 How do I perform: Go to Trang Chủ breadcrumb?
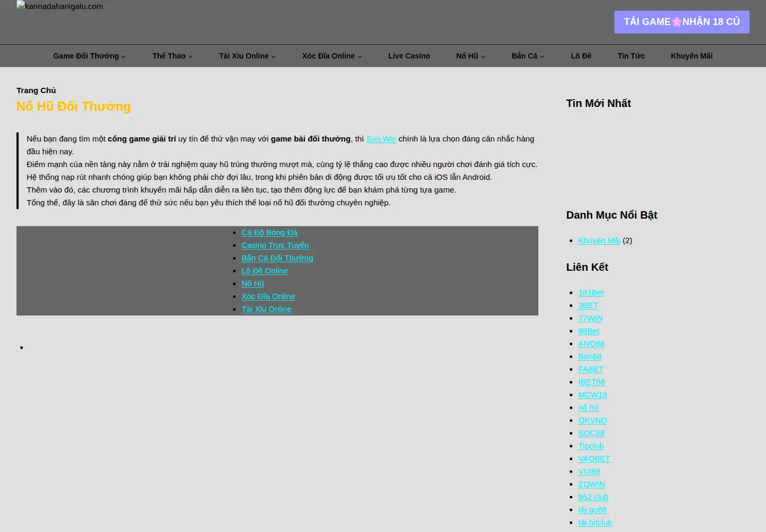(36, 90)
